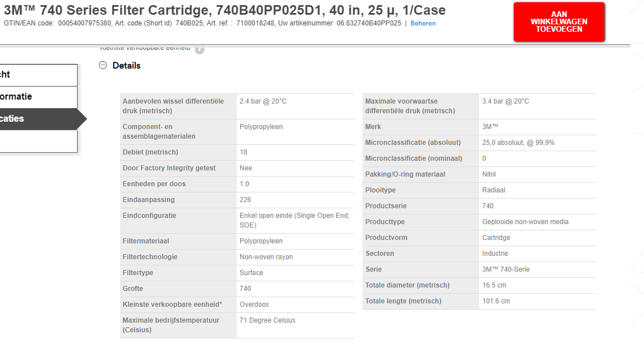Select the value '71 Degree Celsius'

click(x=267, y=320)
